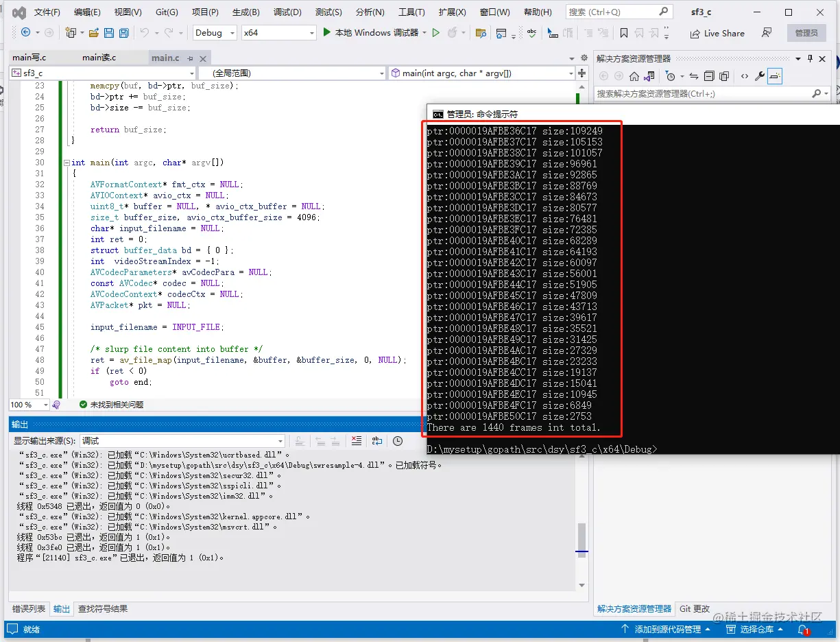The image size is (840, 642).
Task: Start 本地 Windows 调试器 debugging
Action: (370, 32)
